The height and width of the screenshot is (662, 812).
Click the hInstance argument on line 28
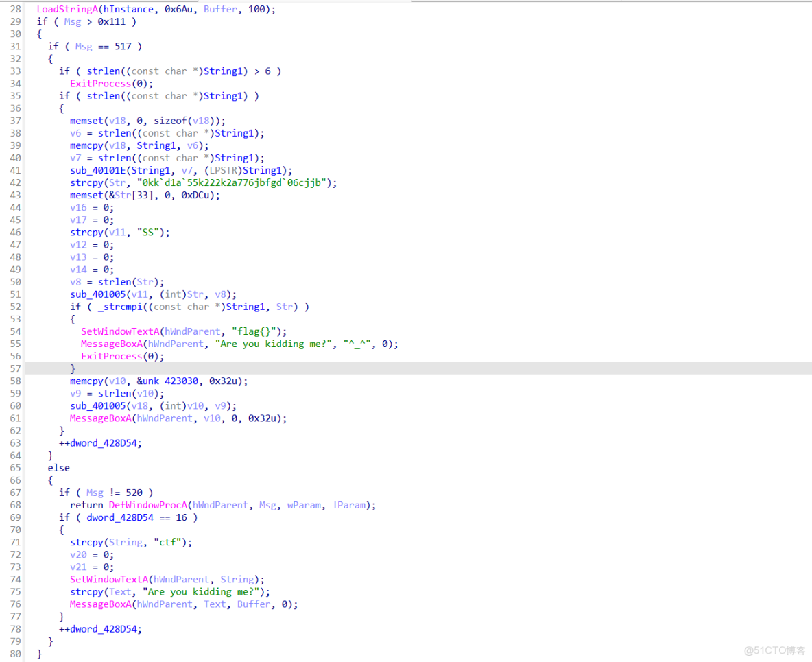pos(128,10)
